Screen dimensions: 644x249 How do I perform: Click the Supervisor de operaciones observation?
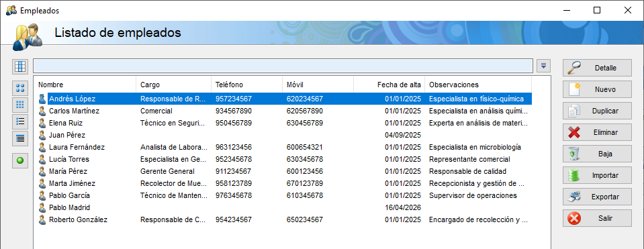pos(473,196)
